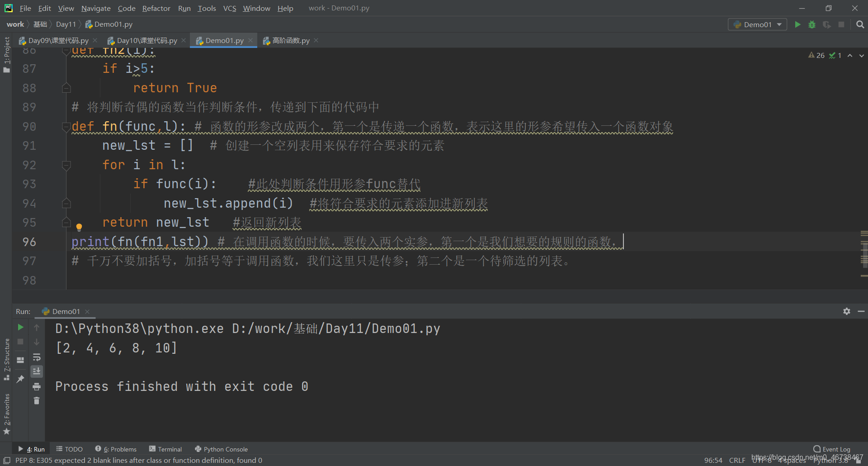Toggle soft-wrap in Run console
The height and width of the screenshot is (466, 868).
(x=37, y=357)
